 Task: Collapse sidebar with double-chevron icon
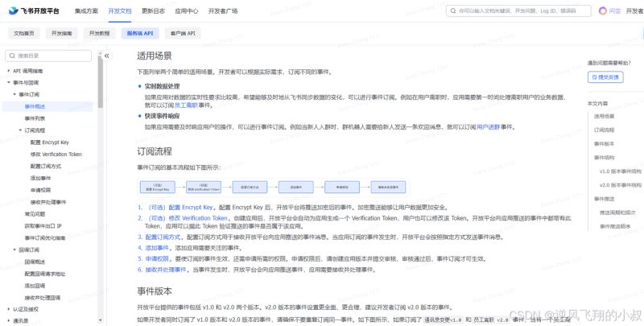[107, 56]
